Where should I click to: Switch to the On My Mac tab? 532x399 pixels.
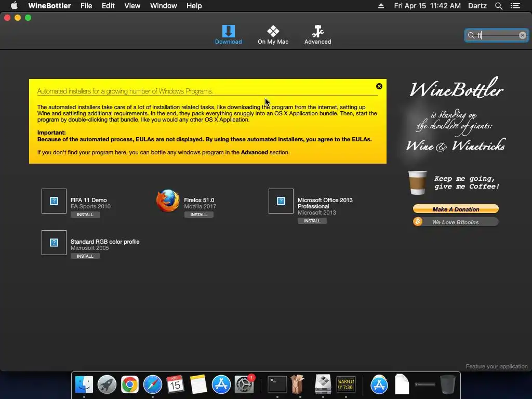273,35
